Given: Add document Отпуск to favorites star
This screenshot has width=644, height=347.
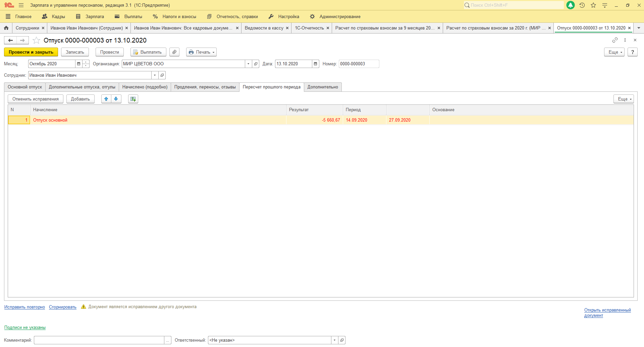Looking at the screenshot, I should tap(36, 40).
